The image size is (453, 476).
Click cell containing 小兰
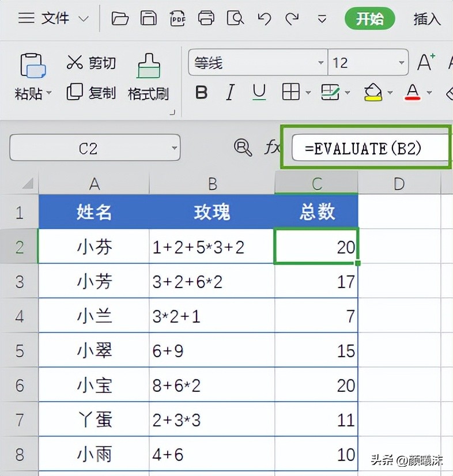[x=94, y=316]
